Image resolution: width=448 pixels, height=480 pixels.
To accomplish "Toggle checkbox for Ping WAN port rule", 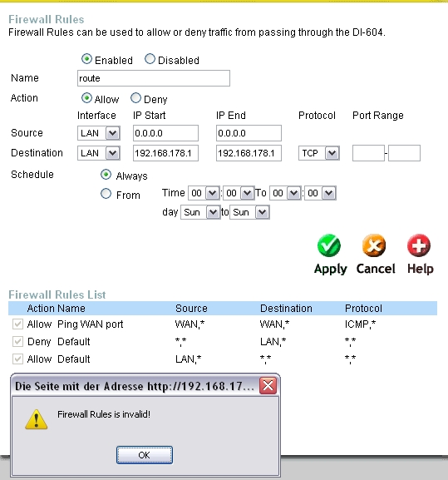I will click(x=17, y=324).
